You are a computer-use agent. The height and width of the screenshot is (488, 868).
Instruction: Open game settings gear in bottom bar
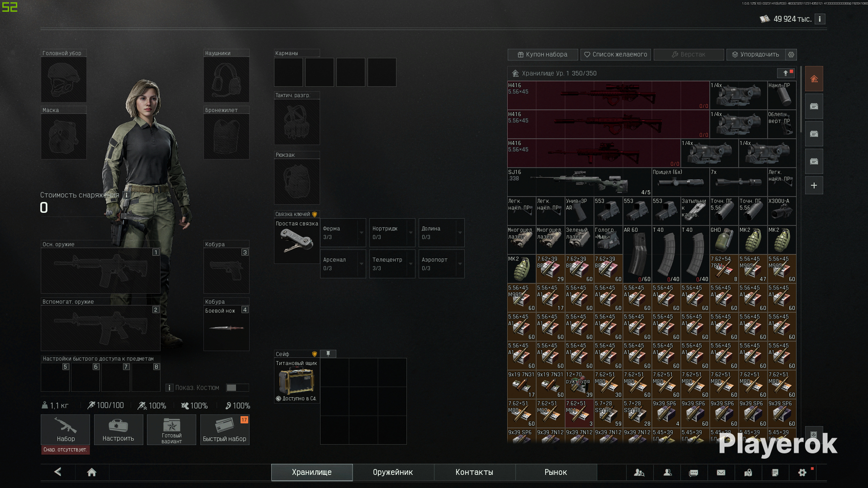click(x=802, y=472)
